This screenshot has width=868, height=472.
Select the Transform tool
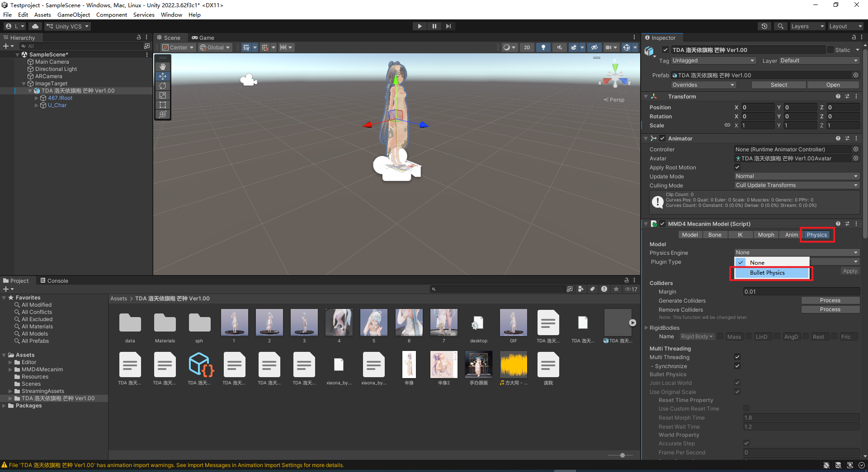click(163, 114)
